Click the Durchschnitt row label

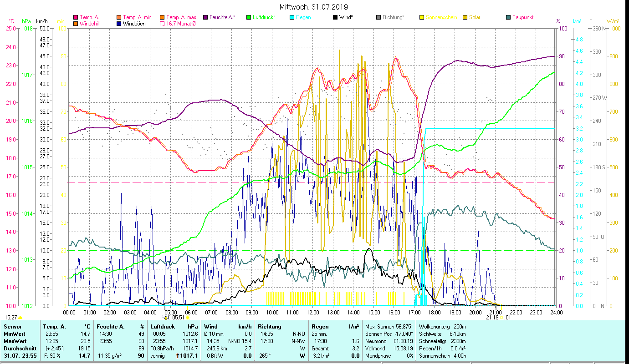pyautogui.click(x=20, y=348)
